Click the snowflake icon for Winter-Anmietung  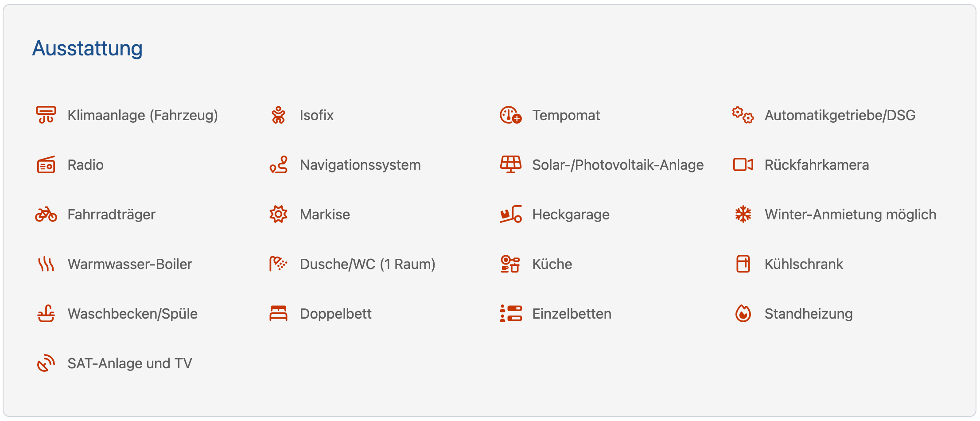tap(743, 214)
